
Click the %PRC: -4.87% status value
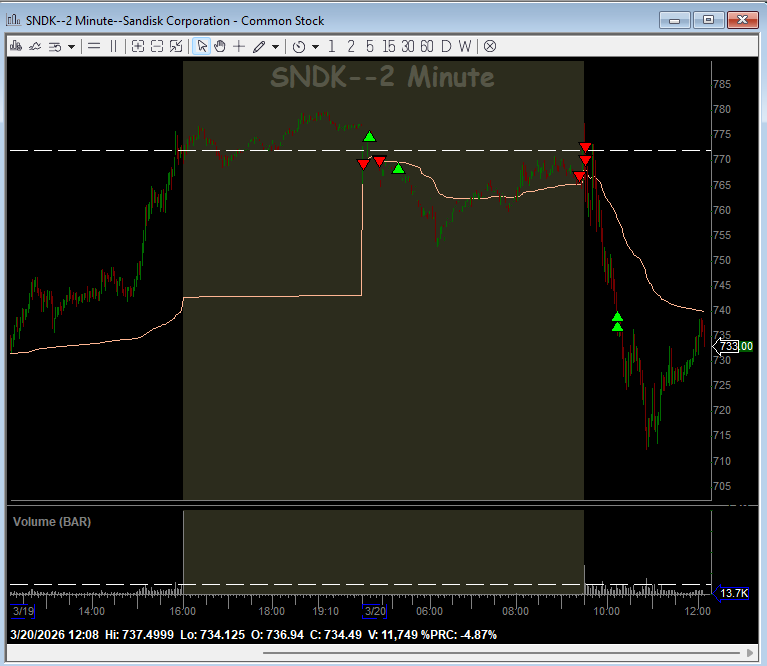point(459,635)
